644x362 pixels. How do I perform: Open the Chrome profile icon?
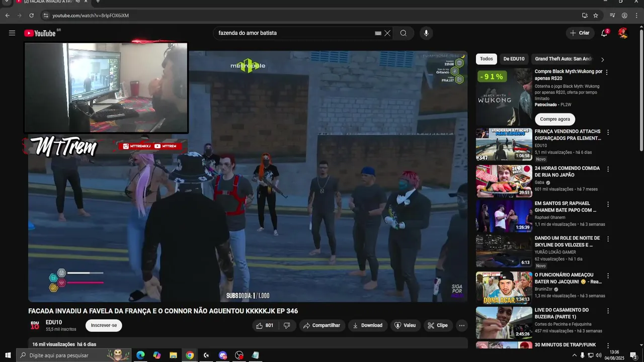click(x=624, y=16)
